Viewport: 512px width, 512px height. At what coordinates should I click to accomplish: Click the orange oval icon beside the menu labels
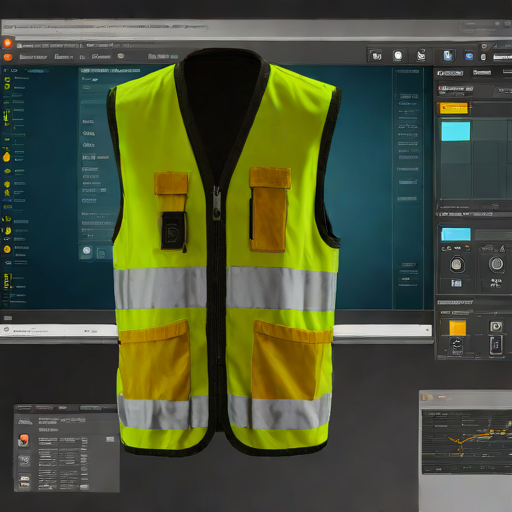pos(8,57)
